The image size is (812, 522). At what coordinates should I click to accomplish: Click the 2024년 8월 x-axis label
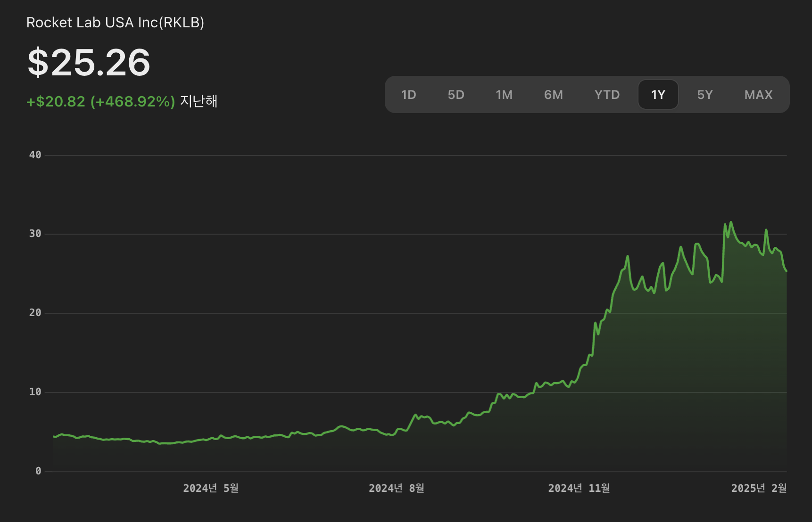[x=397, y=488]
